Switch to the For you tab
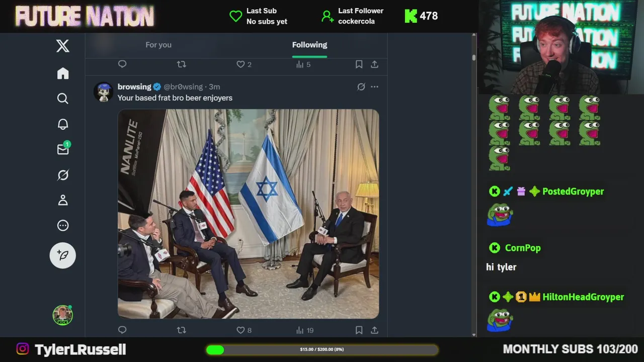 [158, 45]
